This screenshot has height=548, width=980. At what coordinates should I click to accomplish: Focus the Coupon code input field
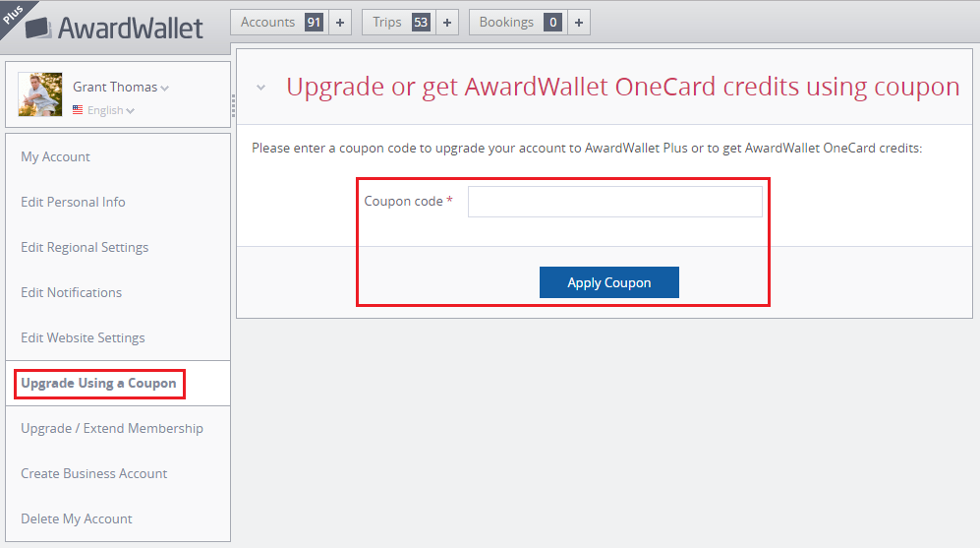pyautogui.click(x=614, y=202)
